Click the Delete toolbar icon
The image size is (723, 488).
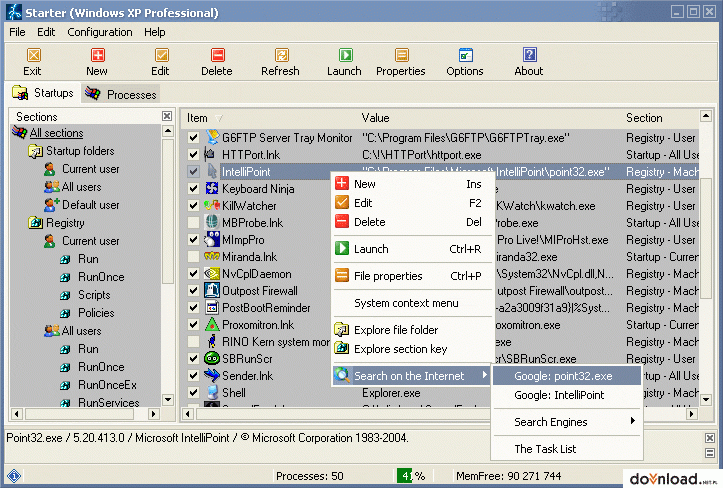point(218,55)
